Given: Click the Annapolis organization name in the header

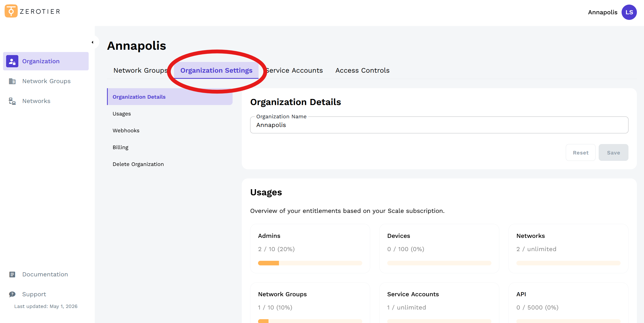Looking at the screenshot, I should (x=602, y=12).
